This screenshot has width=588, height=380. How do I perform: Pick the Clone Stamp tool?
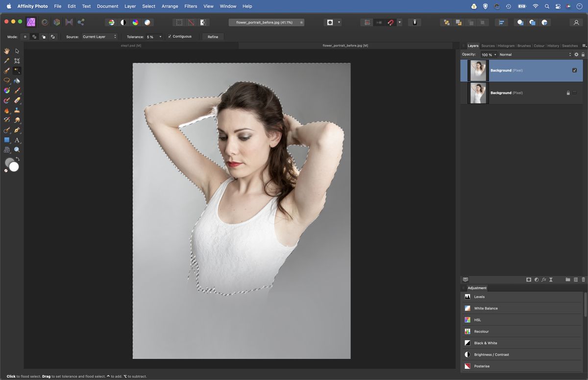(17, 110)
